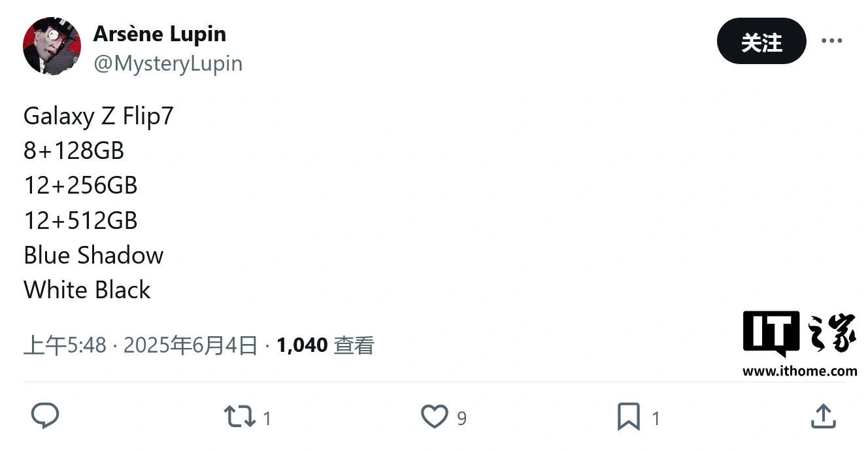The height and width of the screenshot is (450, 868).
Task: Click the Galaxy Z Flip7 text line
Action: 99,116
